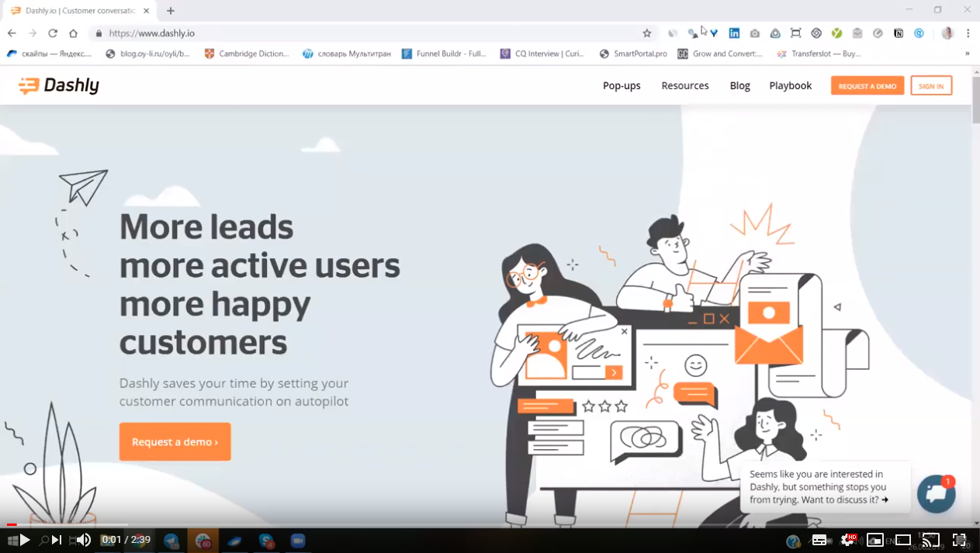Play the video
Viewport: 980px width, 553px height.
click(x=25, y=540)
